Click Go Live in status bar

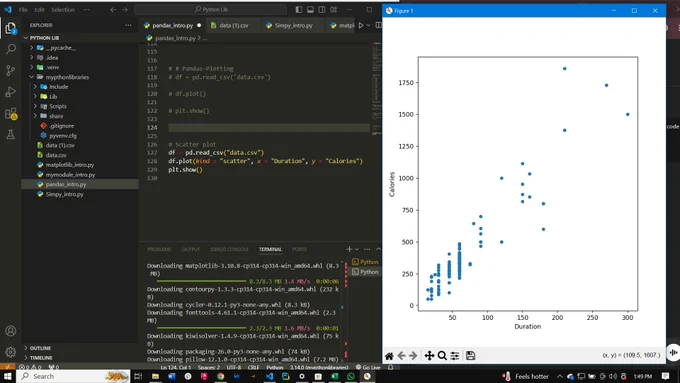coord(368,367)
